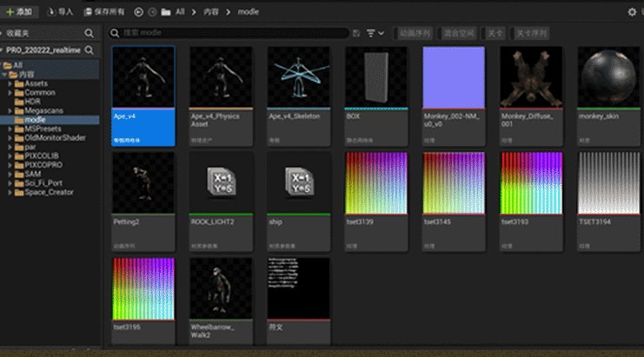Expand the chevron after All in breadcrumb

tap(194, 12)
